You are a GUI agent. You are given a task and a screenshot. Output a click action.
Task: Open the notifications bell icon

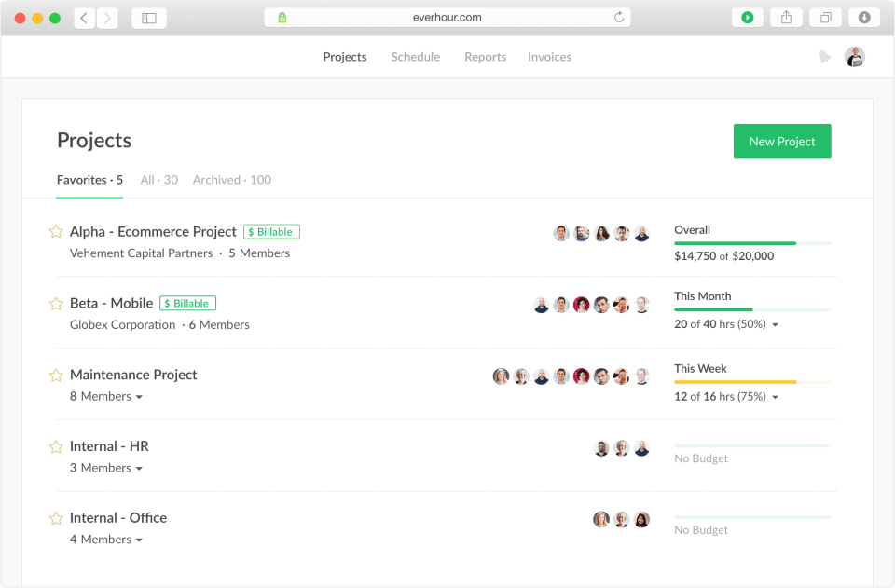click(x=824, y=57)
